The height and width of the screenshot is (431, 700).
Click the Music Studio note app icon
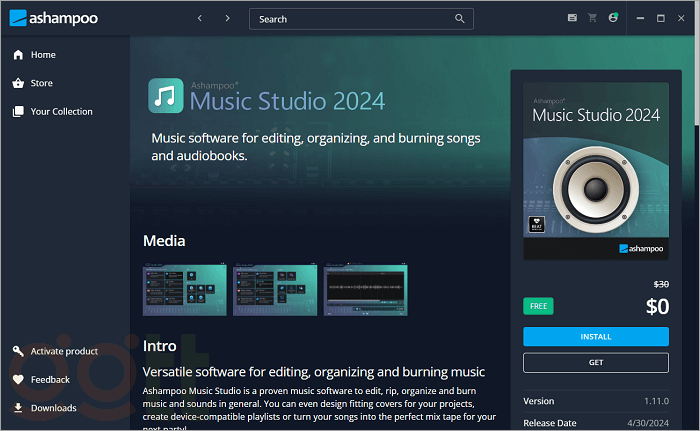165,96
